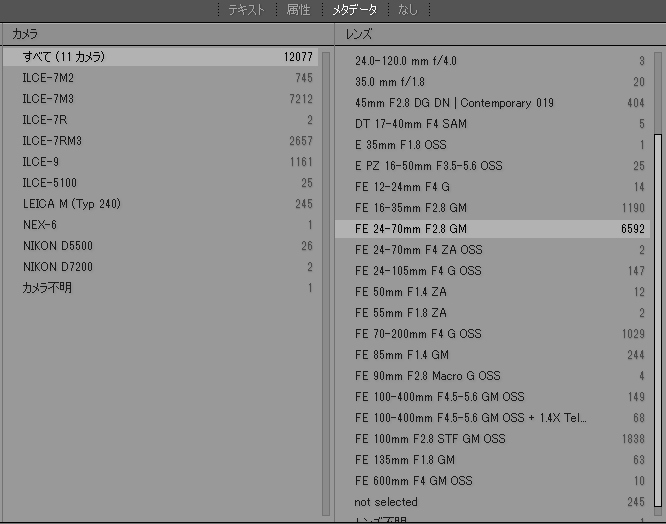
Task: Select FE 50mm F1.4 ZA lens
Action: (x=493, y=292)
